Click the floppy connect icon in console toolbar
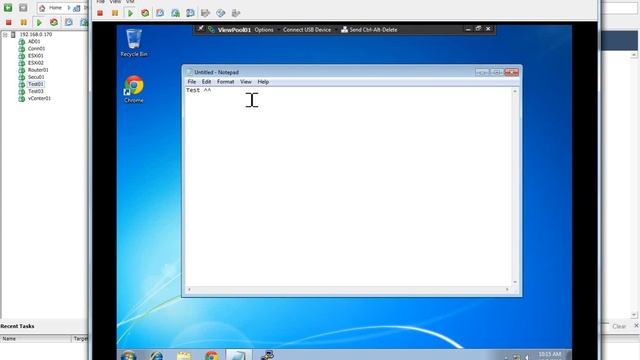The width and height of the screenshot is (640, 360). (205, 13)
